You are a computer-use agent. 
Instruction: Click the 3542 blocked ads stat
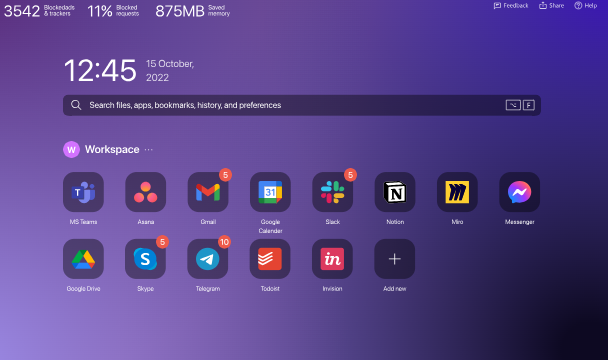pyautogui.click(x=39, y=11)
